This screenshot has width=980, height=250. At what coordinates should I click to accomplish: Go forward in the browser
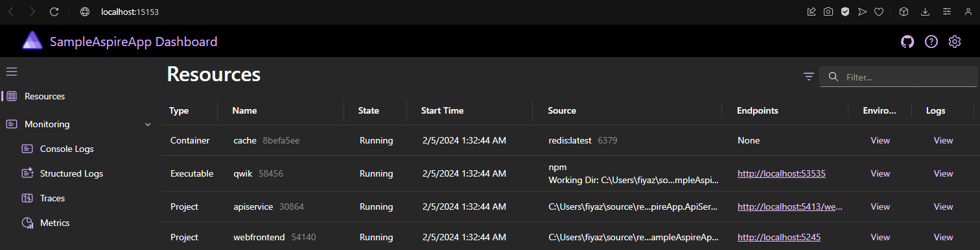click(x=33, y=12)
